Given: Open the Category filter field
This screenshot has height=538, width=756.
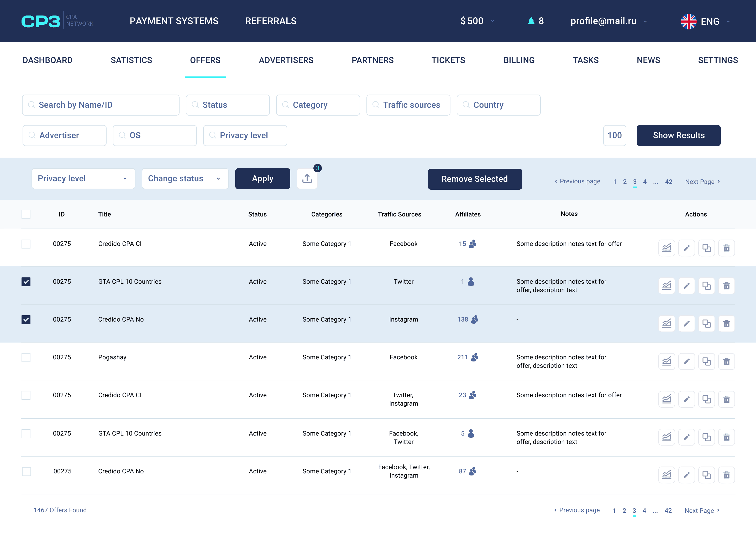Looking at the screenshot, I should (x=318, y=105).
